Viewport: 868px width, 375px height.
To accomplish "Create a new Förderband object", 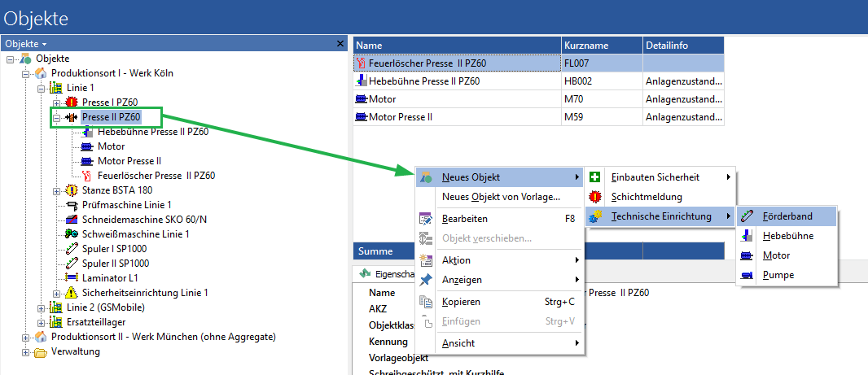I will point(787,216).
